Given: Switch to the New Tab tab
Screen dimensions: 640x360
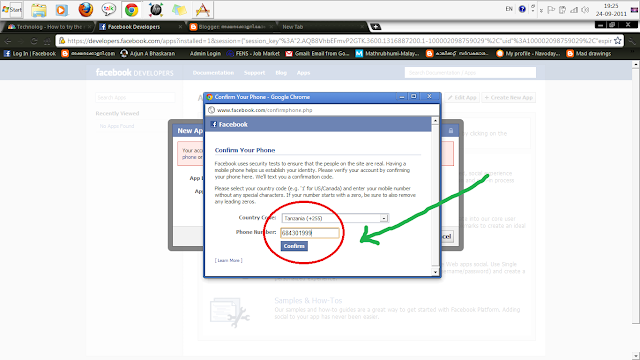Looking at the screenshot, I should pos(322,27).
